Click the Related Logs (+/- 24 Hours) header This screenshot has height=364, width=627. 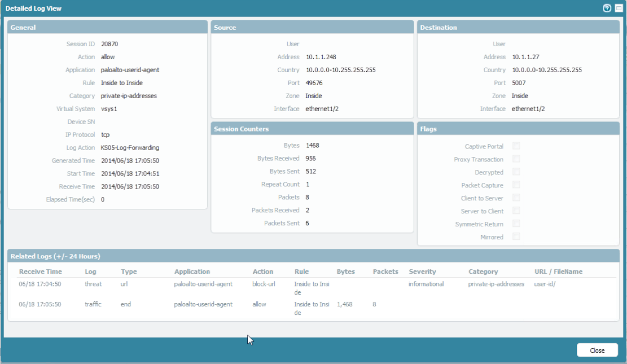[x=313, y=256]
